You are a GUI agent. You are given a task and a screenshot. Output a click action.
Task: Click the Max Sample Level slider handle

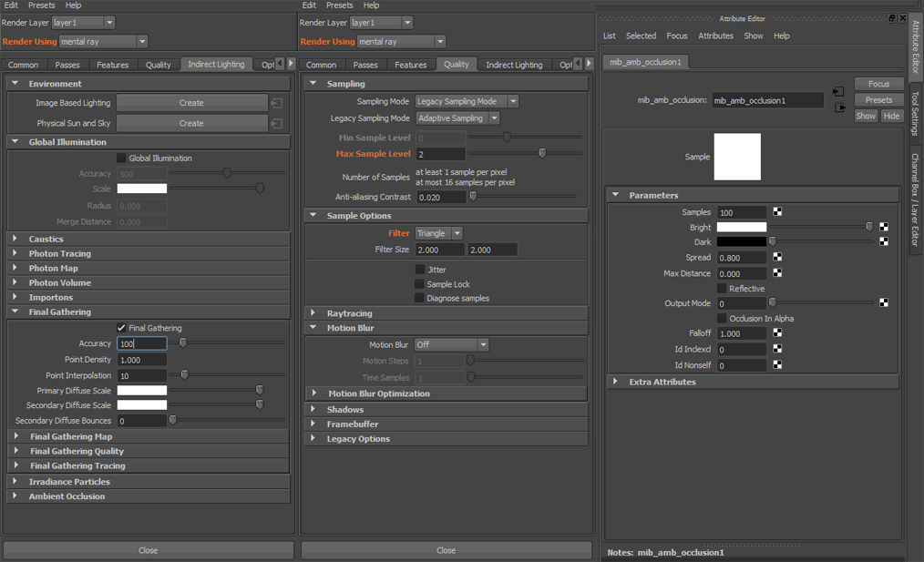542,153
